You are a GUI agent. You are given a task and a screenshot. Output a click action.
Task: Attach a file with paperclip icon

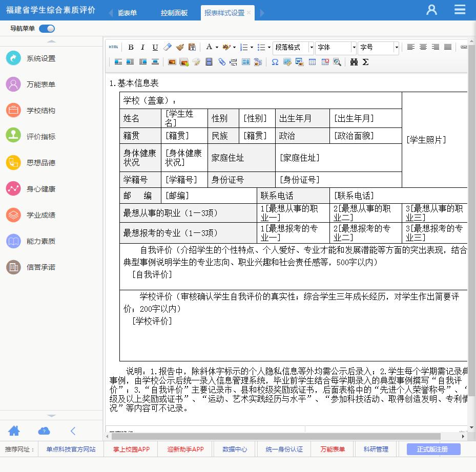(222, 62)
